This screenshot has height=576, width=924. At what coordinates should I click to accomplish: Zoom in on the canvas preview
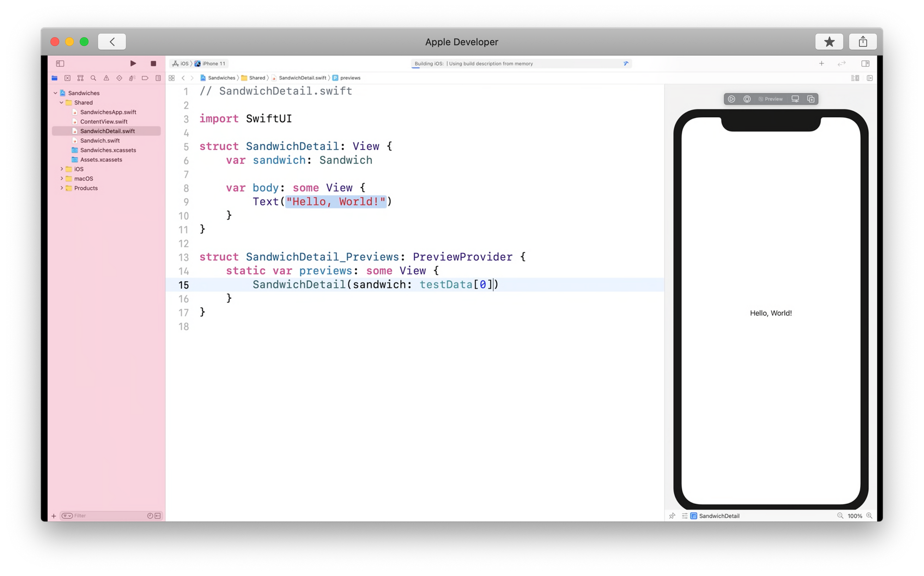point(869,516)
